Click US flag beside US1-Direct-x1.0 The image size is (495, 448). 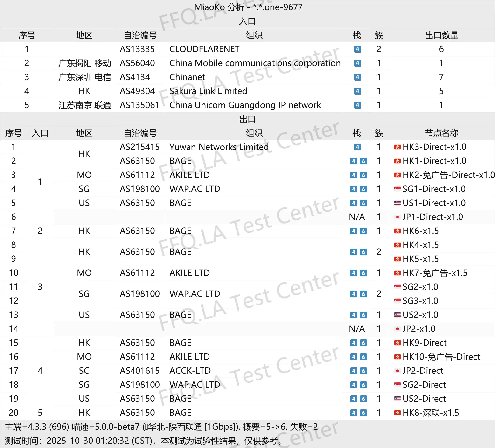(397, 203)
